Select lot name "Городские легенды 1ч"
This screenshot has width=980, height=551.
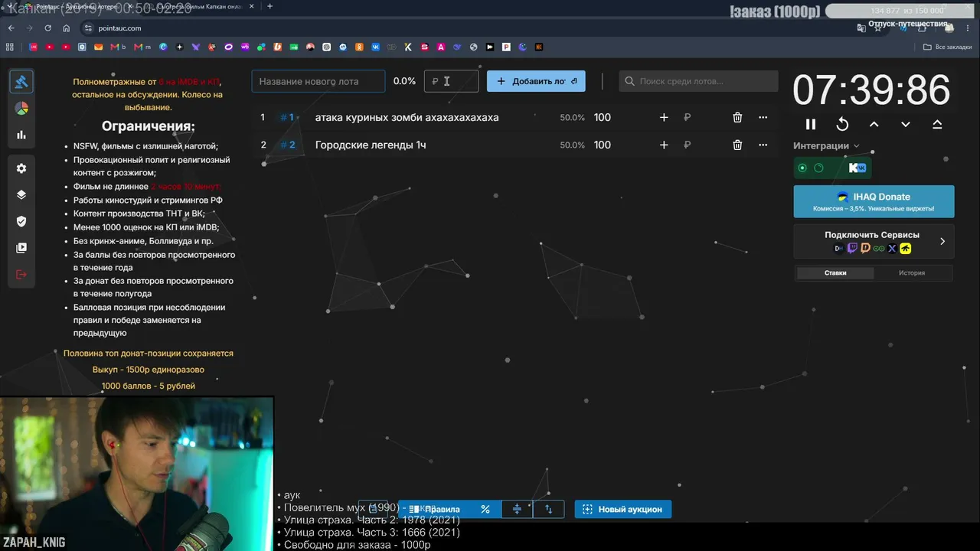371,145
